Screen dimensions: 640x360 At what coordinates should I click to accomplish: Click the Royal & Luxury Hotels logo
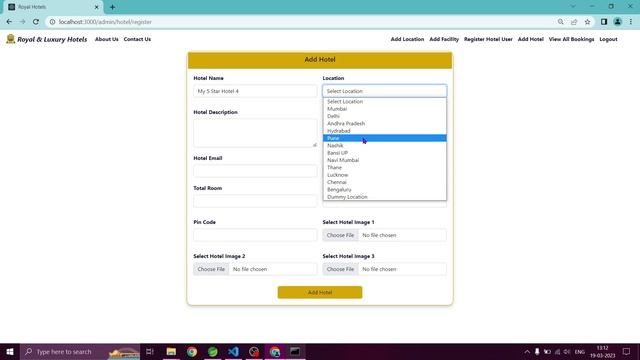pyautogui.click(x=47, y=39)
